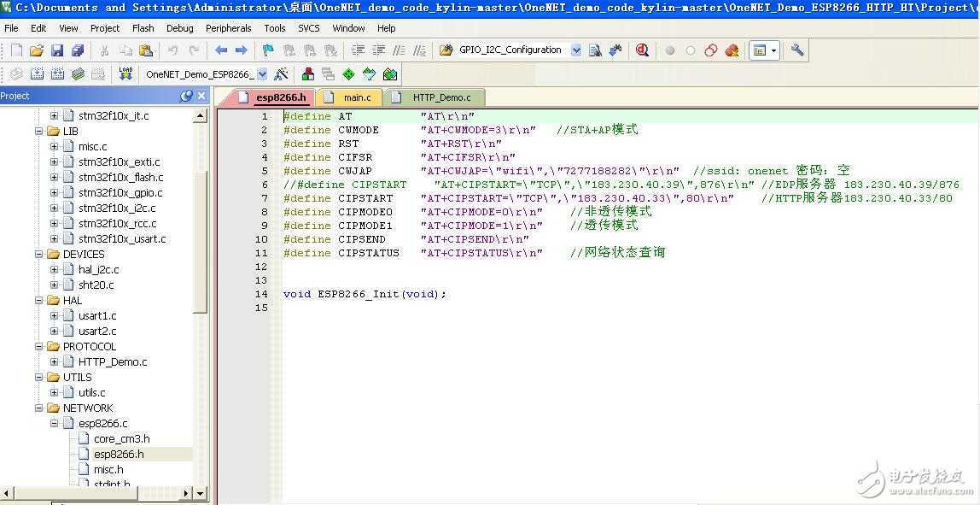Image resolution: width=980 pixels, height=505 pixels.
Task: Select utils.c in the project tree
Action: (x=92, y=392)
